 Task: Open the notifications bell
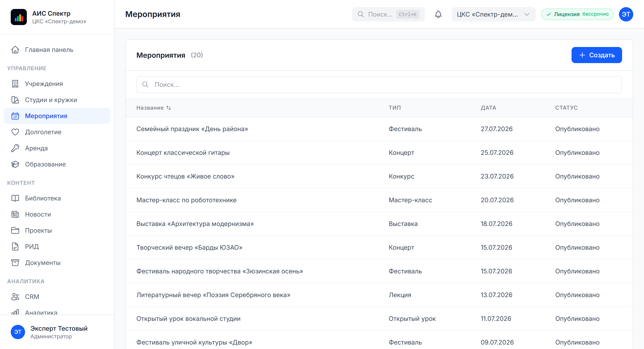pos(438,14)
